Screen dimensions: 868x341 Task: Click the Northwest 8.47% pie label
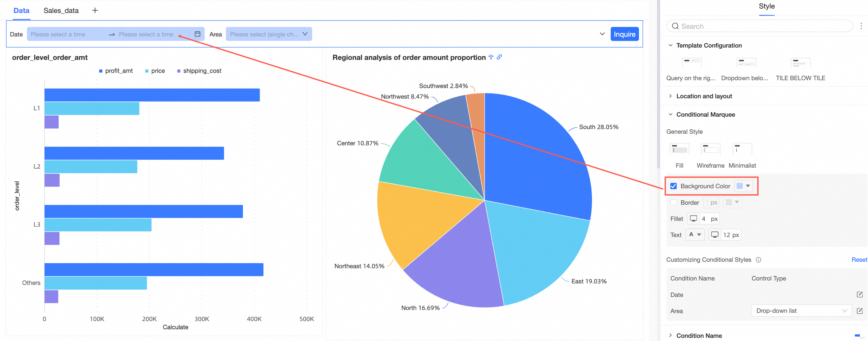pyautogui.click(x=405, y=97)
